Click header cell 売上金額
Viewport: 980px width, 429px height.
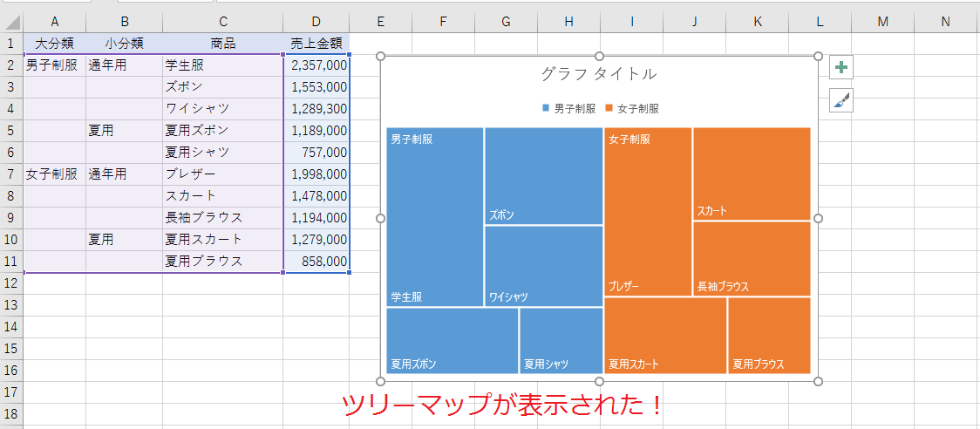tap(316, 44)
